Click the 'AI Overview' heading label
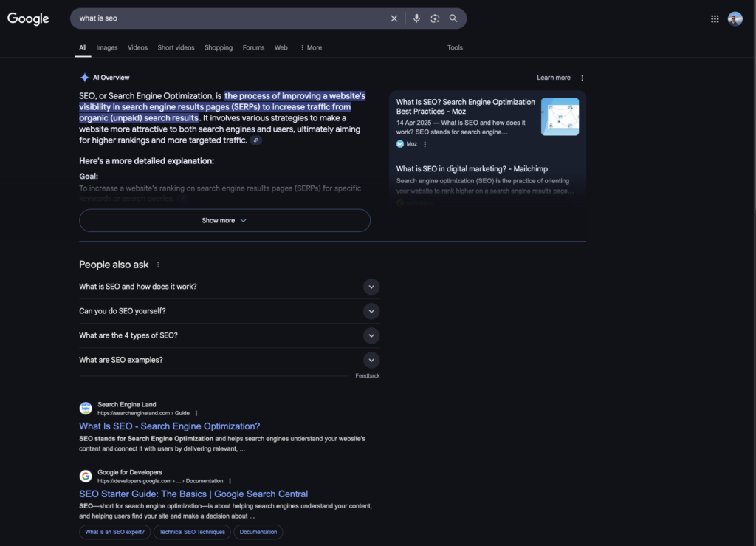The height and width of the screenshot is (546, 756). (111, 78)
